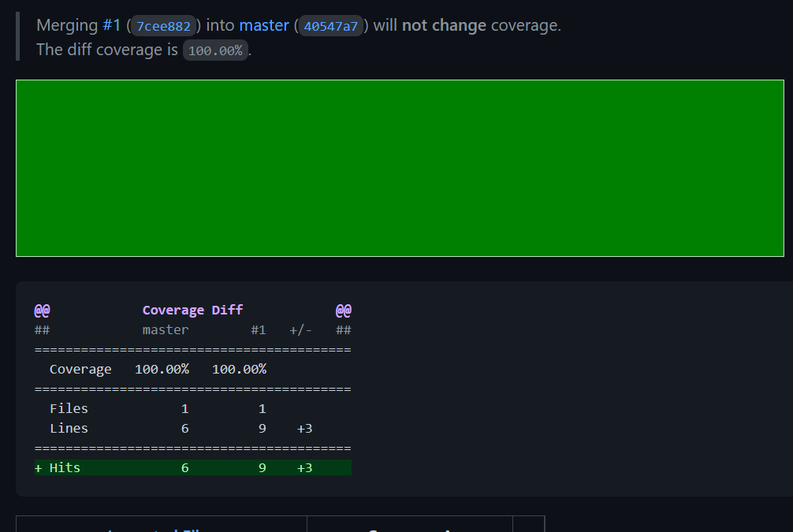
Task: Click the 40547a7 commit hash
Action: click(x=330, y=26)
